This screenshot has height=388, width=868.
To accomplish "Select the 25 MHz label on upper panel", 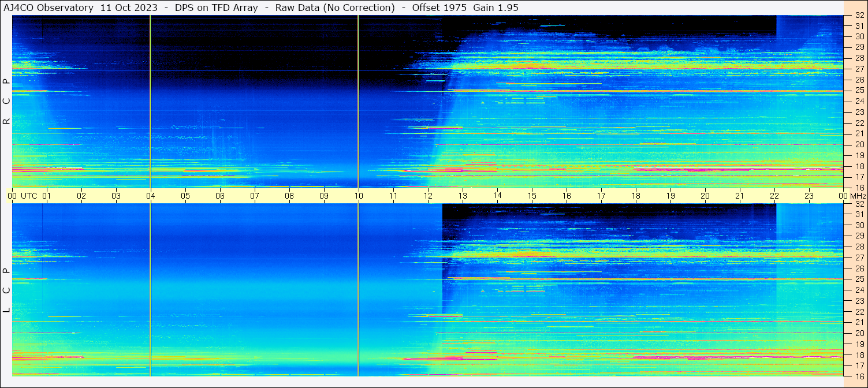I will coord(859,91).
